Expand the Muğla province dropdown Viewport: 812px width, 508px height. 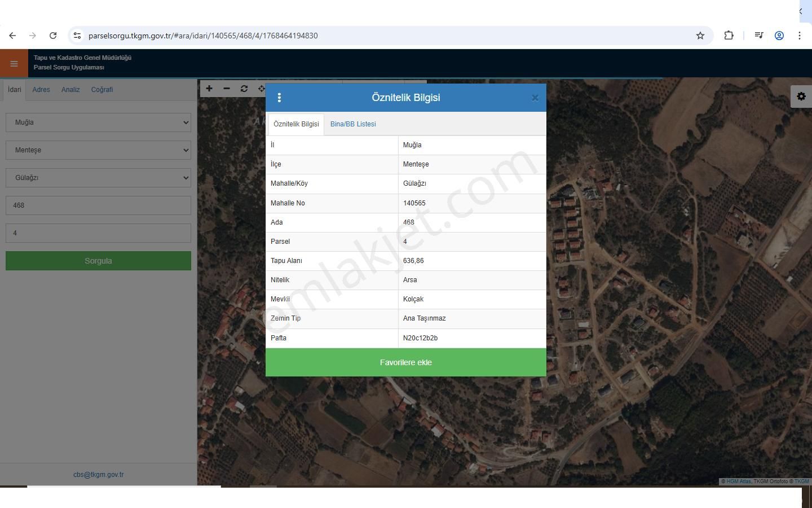[98, 122]
